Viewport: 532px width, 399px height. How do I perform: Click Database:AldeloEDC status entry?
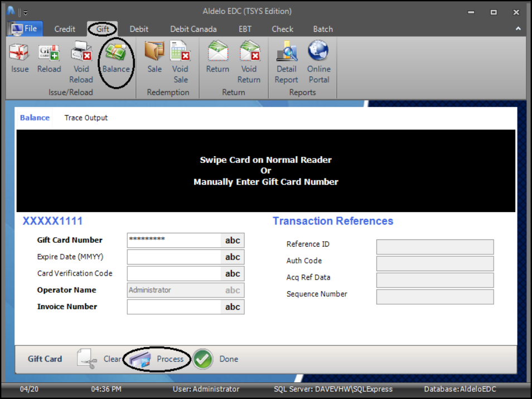coord(460,389)
